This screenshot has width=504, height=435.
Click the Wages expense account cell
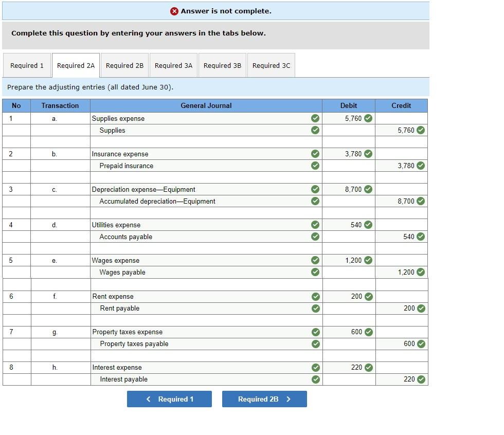206,260
